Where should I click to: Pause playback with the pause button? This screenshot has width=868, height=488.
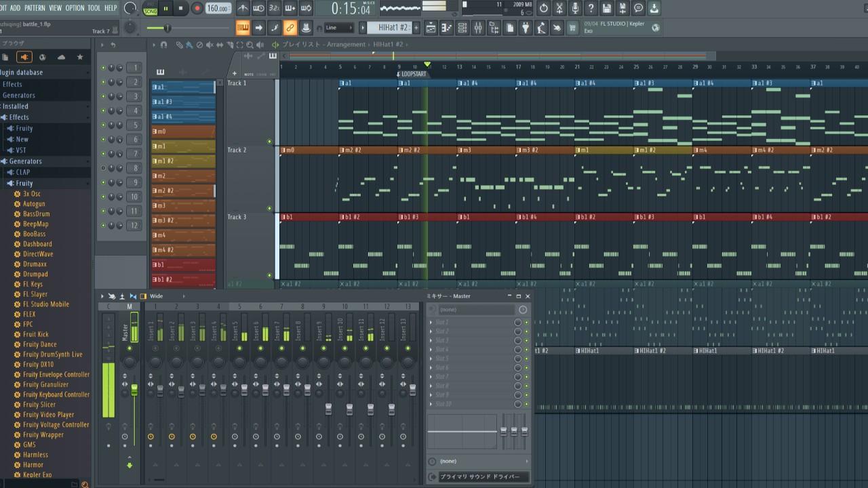pos(166,8)
